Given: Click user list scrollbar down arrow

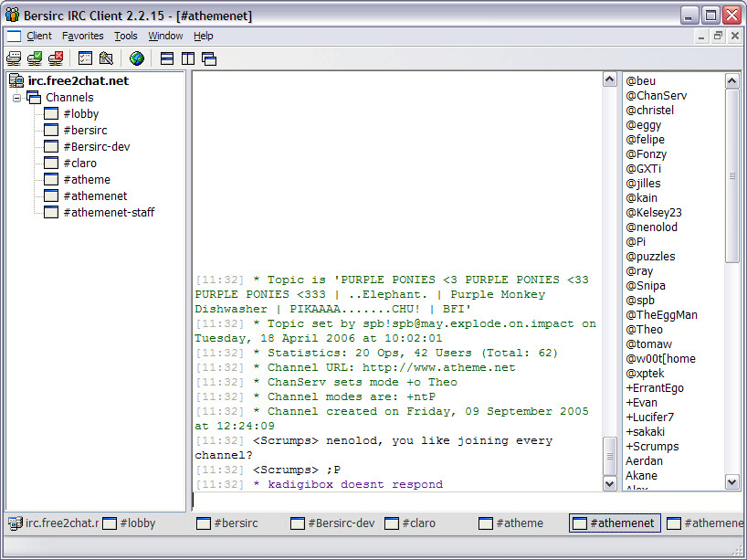Looking at the screenshot, I should [x=732, y=481].
